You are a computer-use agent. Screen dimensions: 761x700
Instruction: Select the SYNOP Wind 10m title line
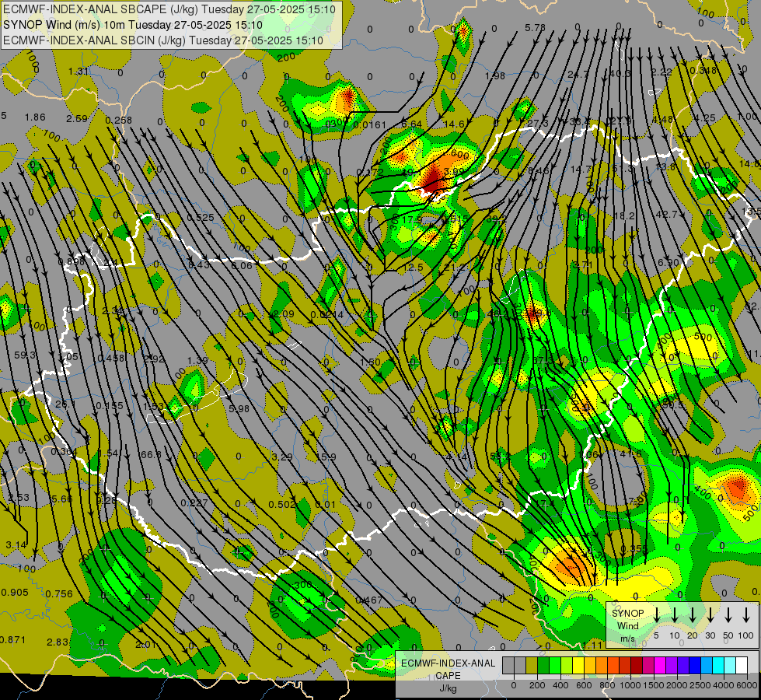point(132,25)
